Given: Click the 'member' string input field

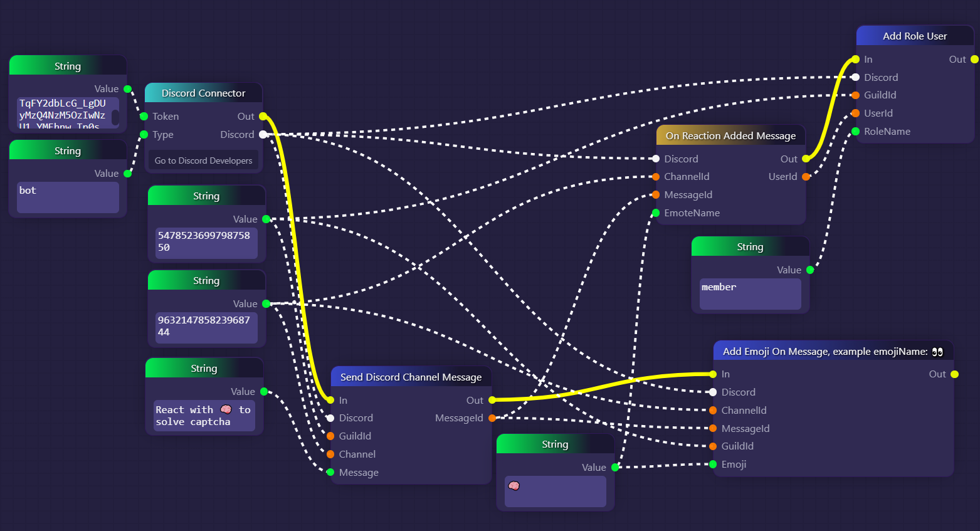Looking at the screenshot, I should tap(750, 293).
